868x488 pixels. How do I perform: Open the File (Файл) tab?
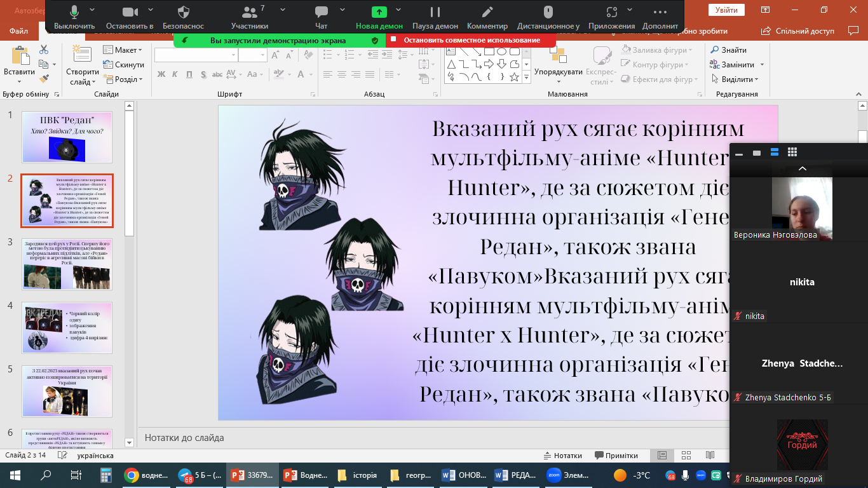18,31
